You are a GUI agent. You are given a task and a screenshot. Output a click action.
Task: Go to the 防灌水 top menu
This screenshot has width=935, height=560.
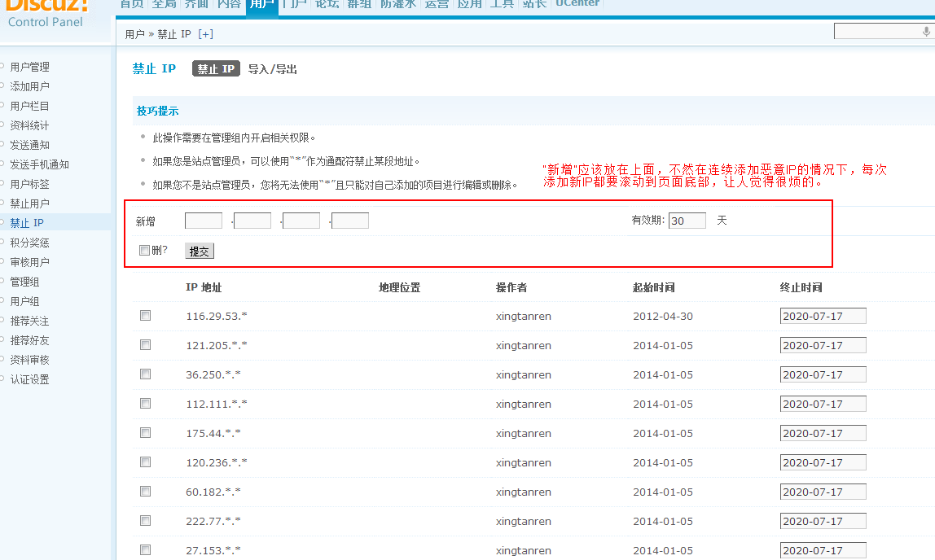397,5
